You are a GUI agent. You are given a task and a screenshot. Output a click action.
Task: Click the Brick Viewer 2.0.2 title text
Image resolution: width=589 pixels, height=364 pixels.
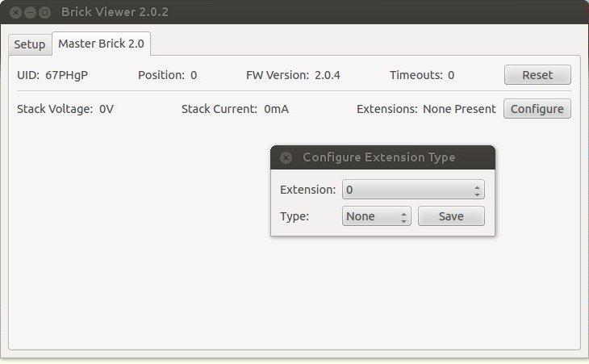tap(115, 13)
